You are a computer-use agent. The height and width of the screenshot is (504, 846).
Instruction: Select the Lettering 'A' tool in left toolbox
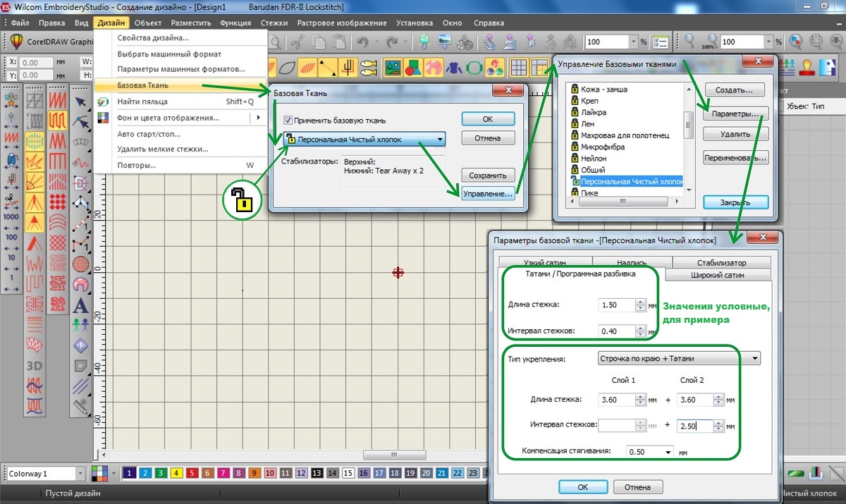point(81,305)
